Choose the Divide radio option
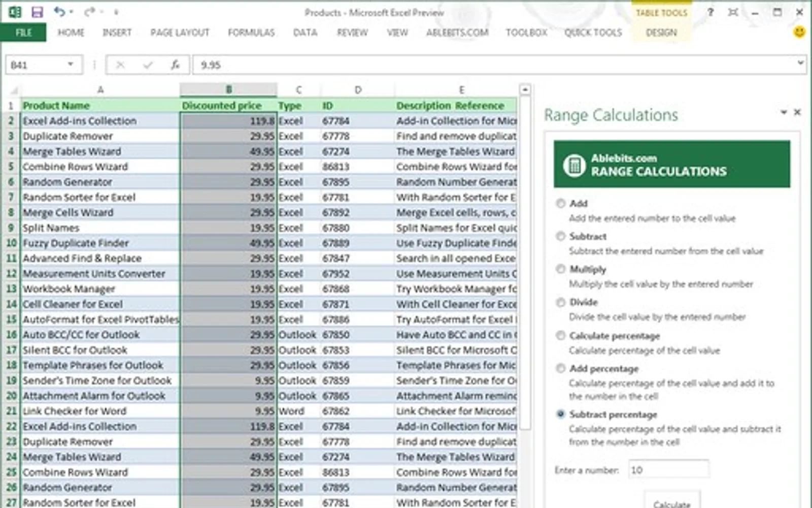The height and width of the screenshot is (508, 812). pyautogui.click(x=560, y=302)
